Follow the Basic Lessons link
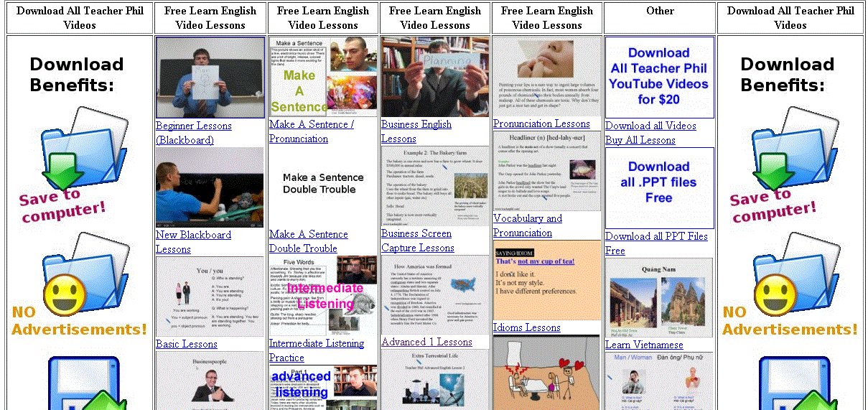 pos(187,344)
